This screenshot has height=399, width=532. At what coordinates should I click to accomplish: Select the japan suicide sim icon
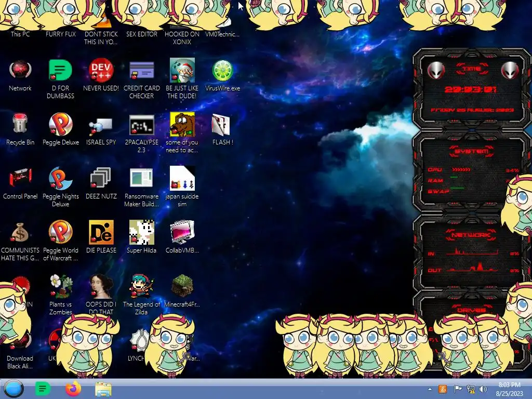(182, 178)
